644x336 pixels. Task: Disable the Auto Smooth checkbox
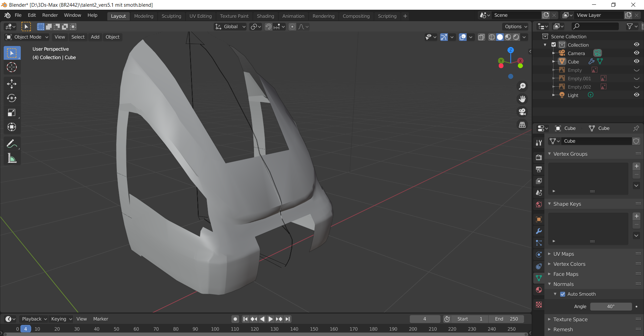coord(563,294)
